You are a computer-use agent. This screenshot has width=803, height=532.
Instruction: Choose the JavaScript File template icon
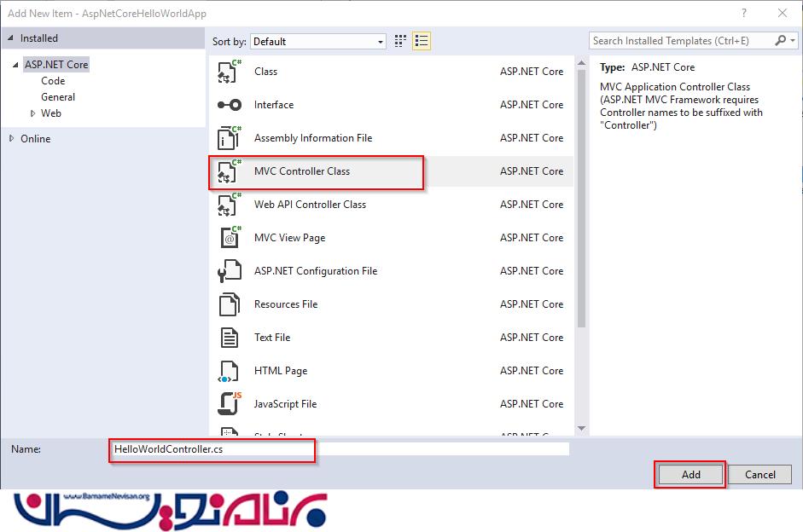pyautogui.click(x=229, y=404)
